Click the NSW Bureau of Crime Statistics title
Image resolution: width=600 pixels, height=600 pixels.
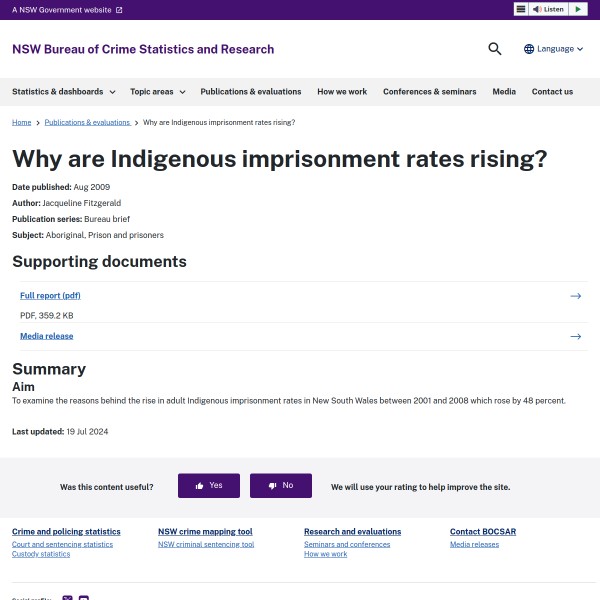[x=143, y=49]
